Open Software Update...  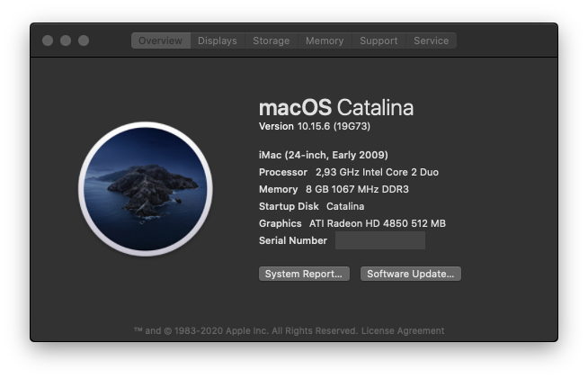pos(411,274)
